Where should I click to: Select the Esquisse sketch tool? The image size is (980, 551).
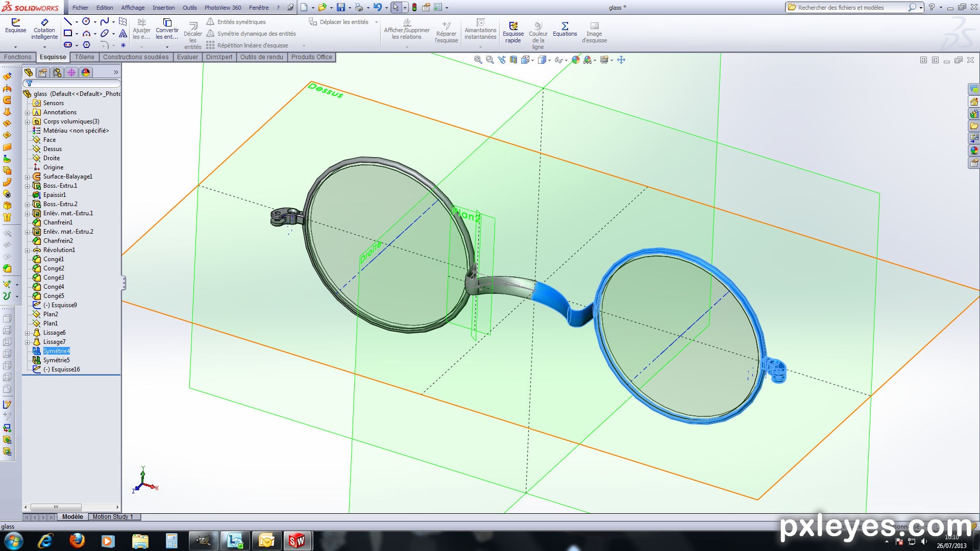tap(15, 26)
